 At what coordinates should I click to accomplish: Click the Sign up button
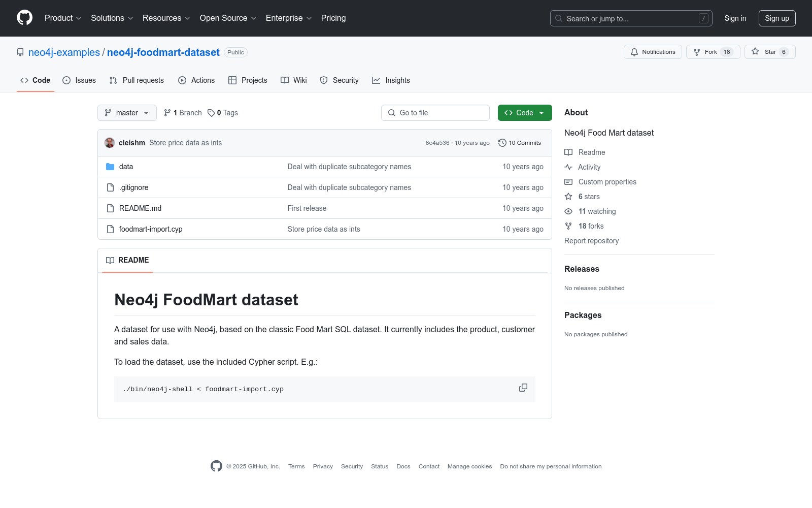coord(777,18)
